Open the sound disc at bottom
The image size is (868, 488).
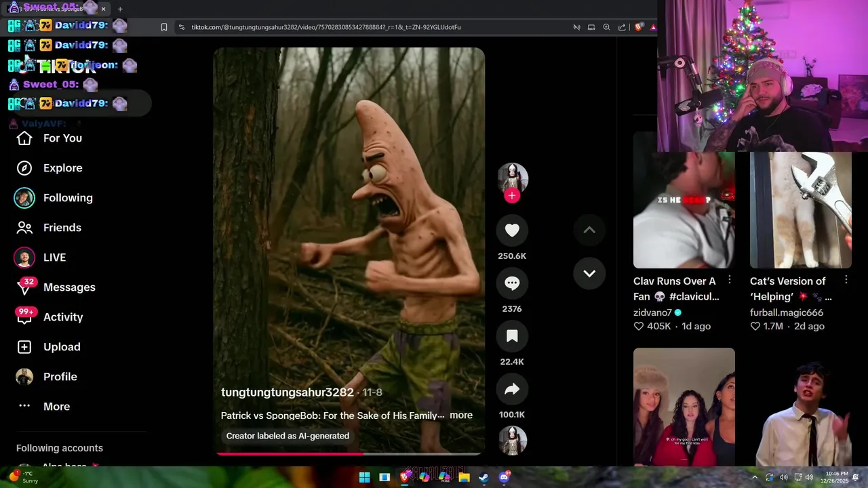512,441
